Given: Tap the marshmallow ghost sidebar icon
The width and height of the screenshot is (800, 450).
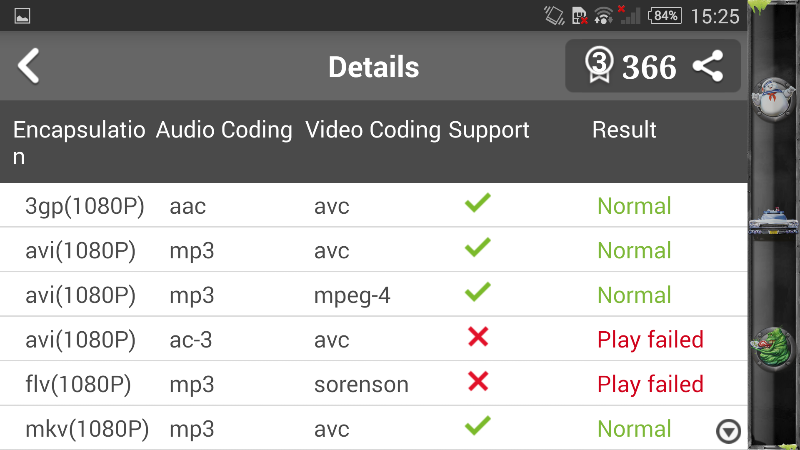Looking at the screenshot, I should coord(774,98).
